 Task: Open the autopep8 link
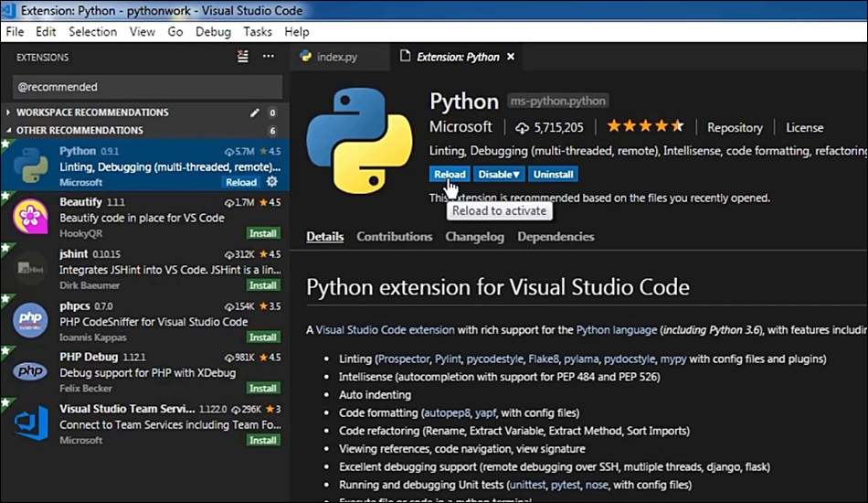[447, 412]
